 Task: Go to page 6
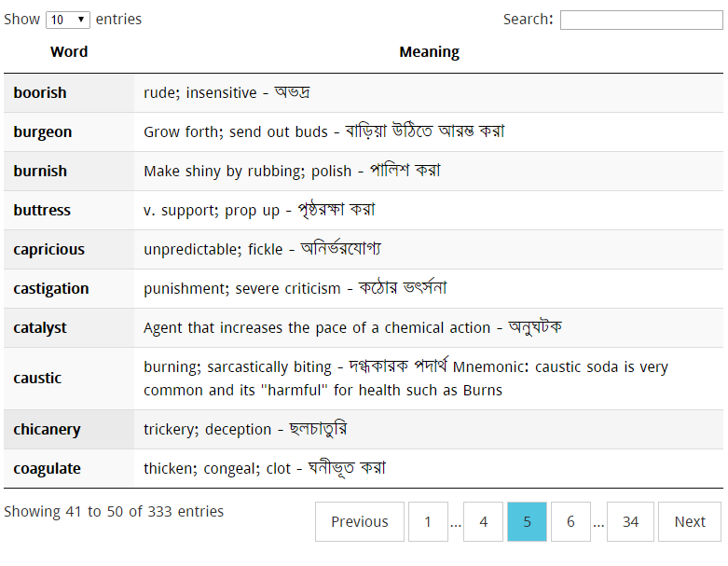pos(570,521)
